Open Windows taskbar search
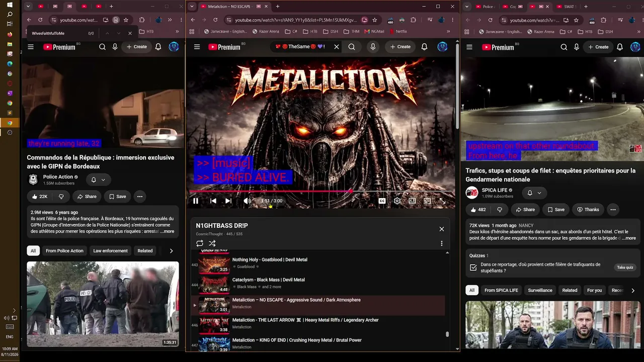 (10, 15)
